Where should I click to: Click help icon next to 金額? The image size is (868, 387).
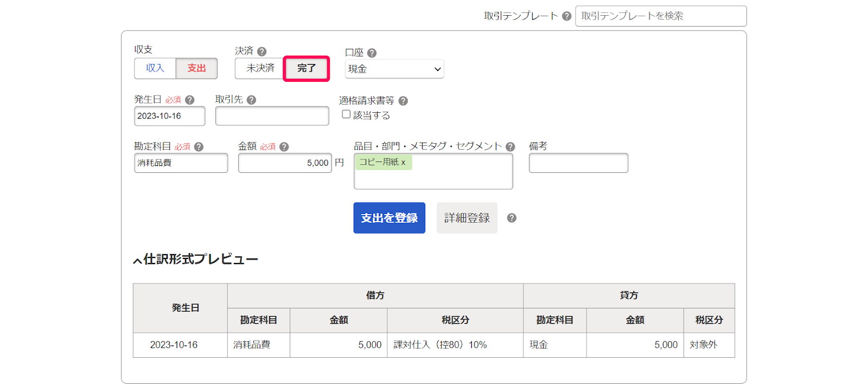coord(284,147)
